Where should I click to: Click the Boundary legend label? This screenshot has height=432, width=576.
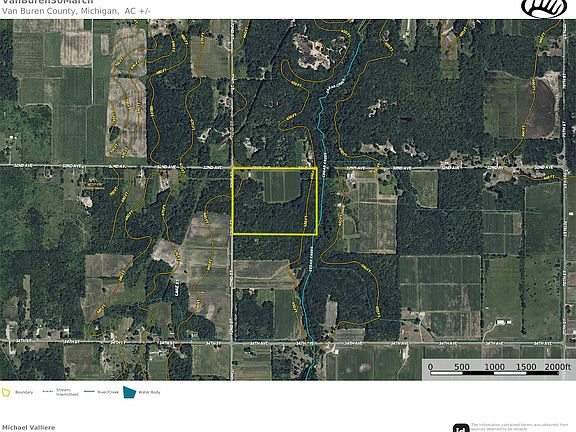(24, 392)
